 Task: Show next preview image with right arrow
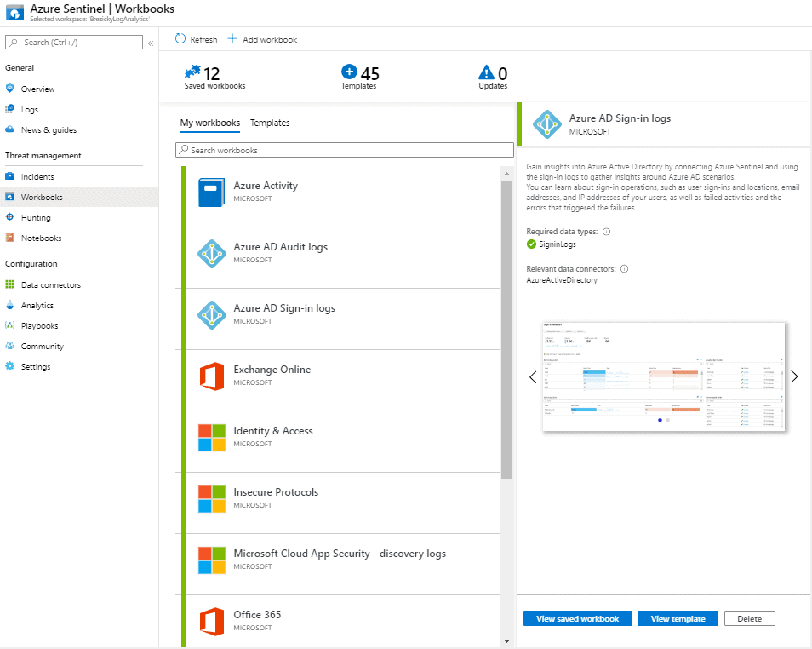click(794, 376)
